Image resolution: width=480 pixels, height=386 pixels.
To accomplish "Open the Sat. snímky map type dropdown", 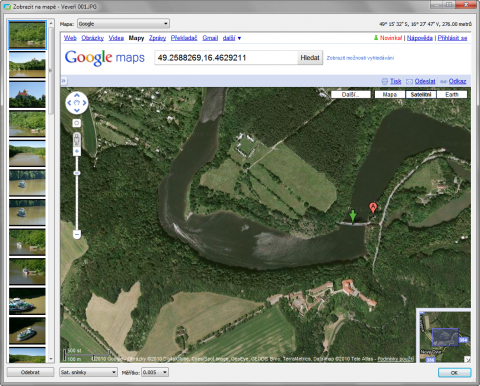I will [x=88, y=372].
